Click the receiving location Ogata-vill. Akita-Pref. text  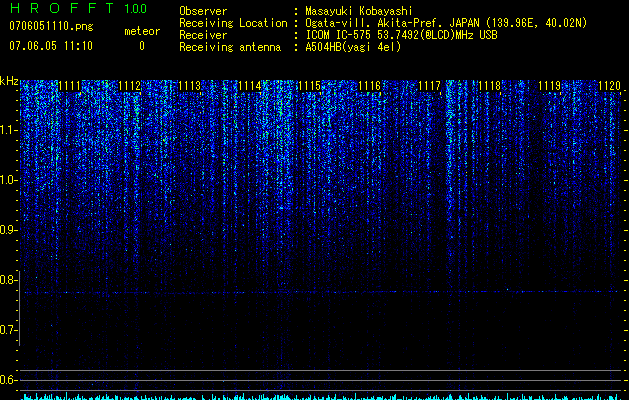(446, 23)
